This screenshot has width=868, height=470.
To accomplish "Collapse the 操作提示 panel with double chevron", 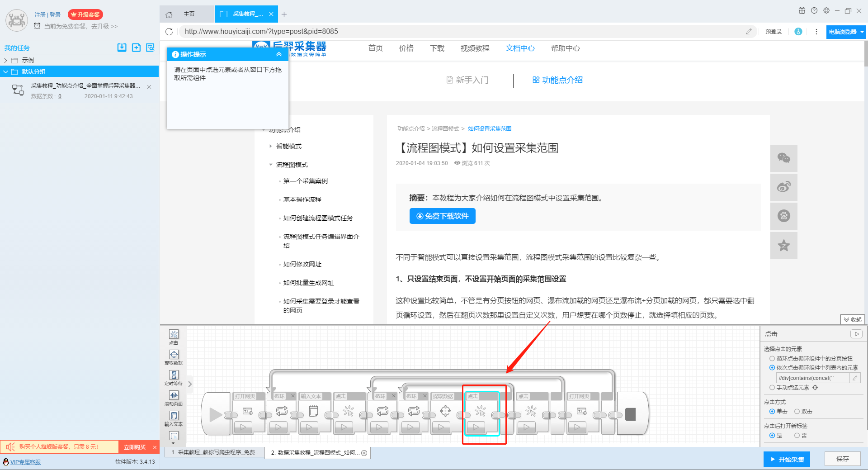I will (279, 54).
